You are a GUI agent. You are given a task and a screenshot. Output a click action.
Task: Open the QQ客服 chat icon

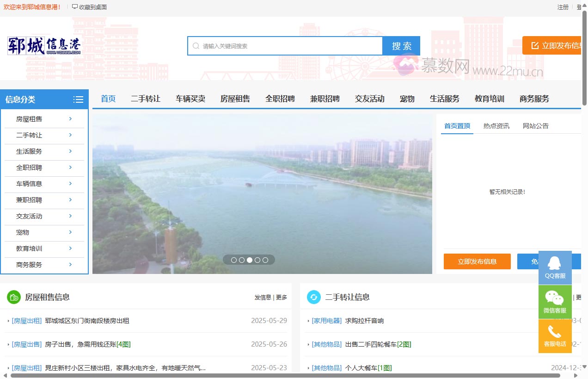click(x=555, y=267)
